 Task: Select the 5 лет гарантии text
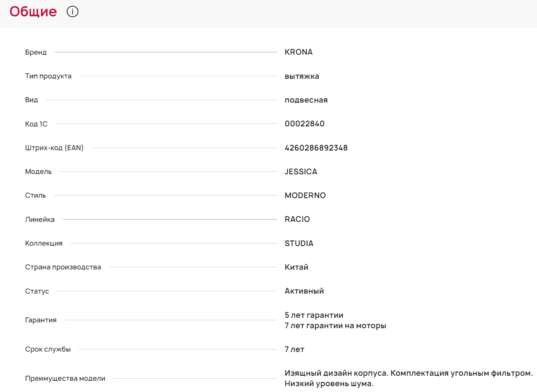point(314,315)
